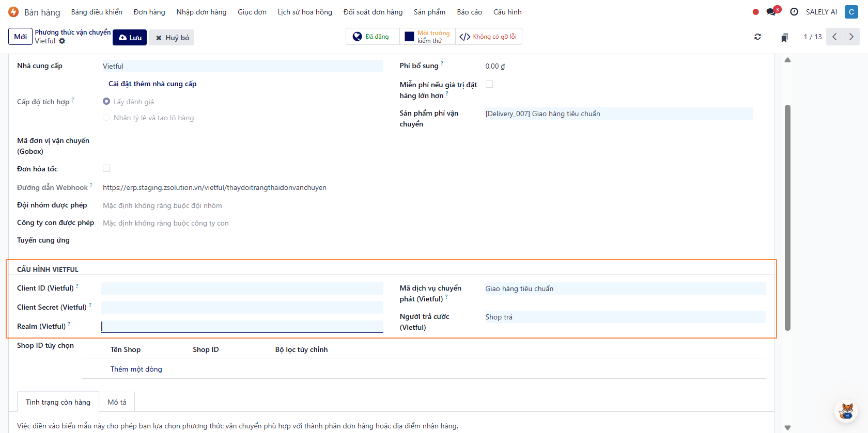Image resolution: width=868 pixels, height=433 pixels.
Task: Open the Người trả cước Shop trả dropdown
Action: pos(624,317)
